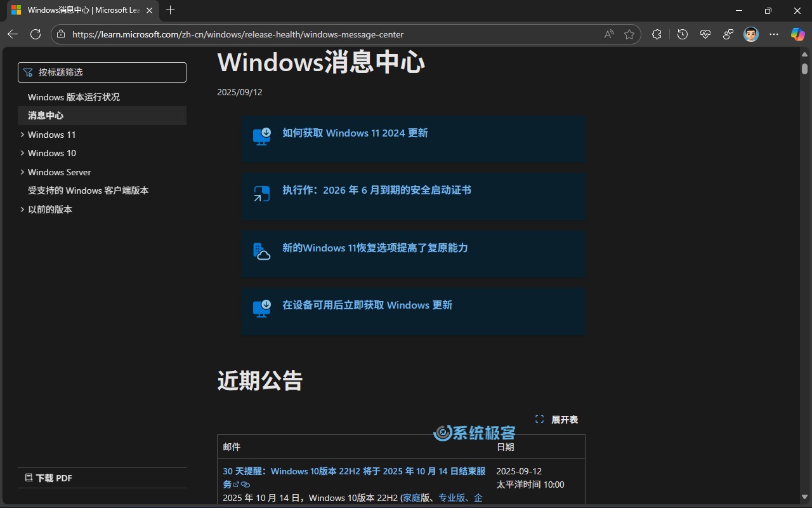
Task: Click the page scrollbar thumb
Action: [x=804, y=68]
